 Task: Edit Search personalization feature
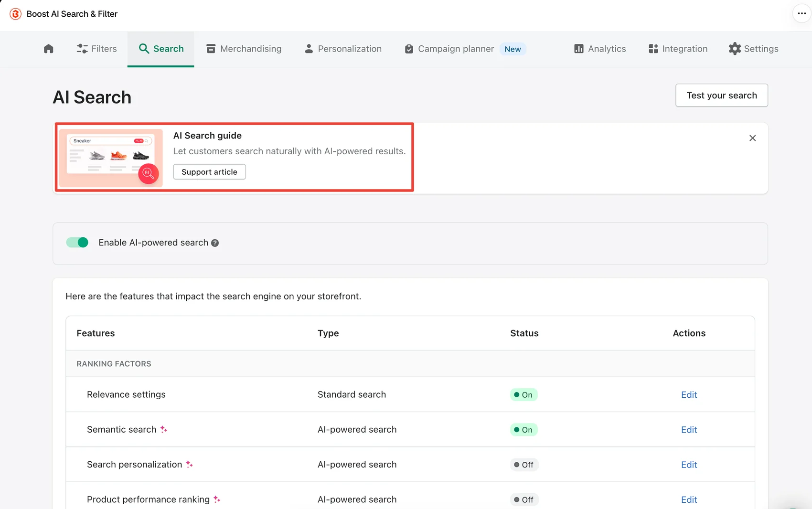(x=689, y=464)
